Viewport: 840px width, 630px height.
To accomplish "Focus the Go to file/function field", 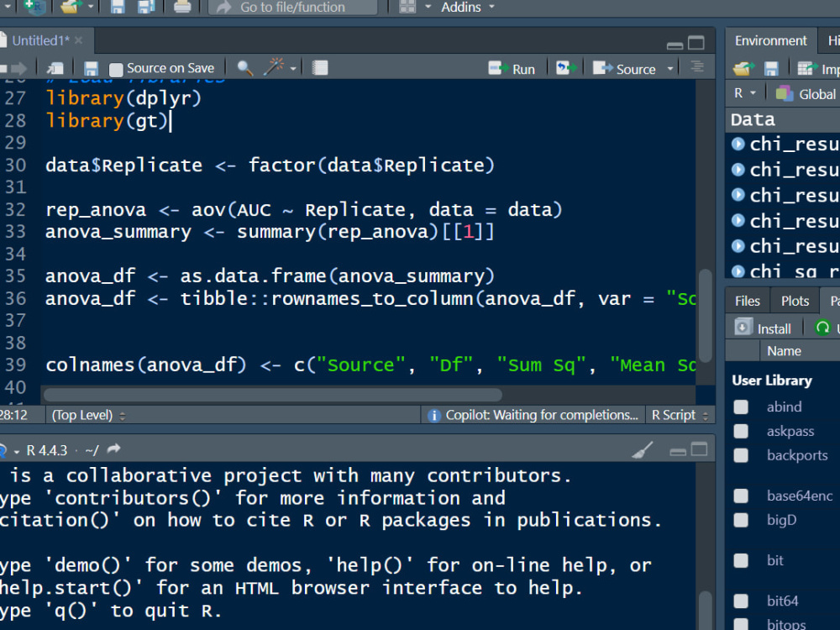I will tap(292, 7).
